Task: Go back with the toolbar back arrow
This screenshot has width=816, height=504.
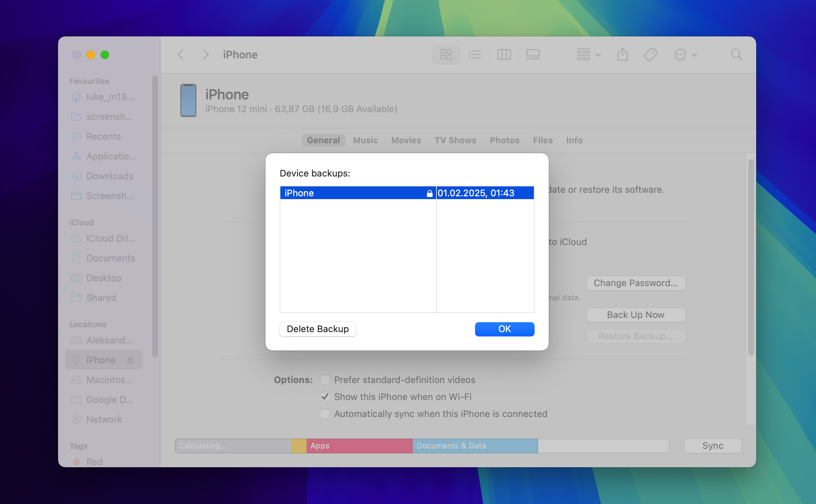Action: (x=181, y=55)
